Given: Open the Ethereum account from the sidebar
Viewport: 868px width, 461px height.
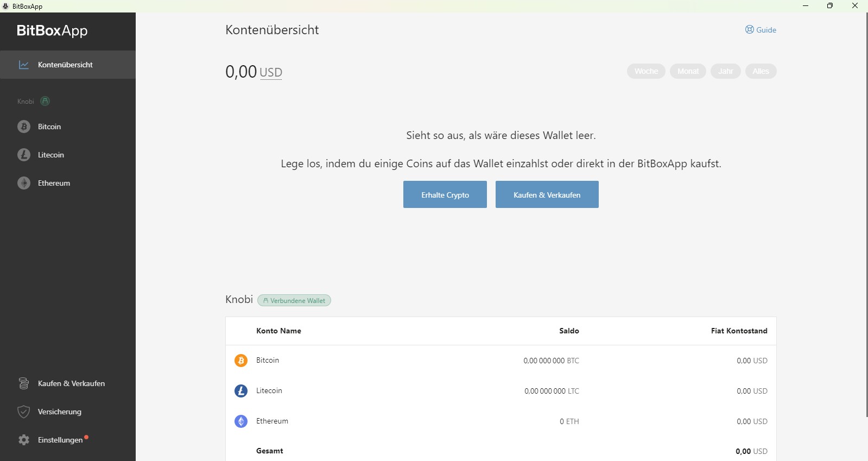Looking at the screenshot, I should coord(68,183).
